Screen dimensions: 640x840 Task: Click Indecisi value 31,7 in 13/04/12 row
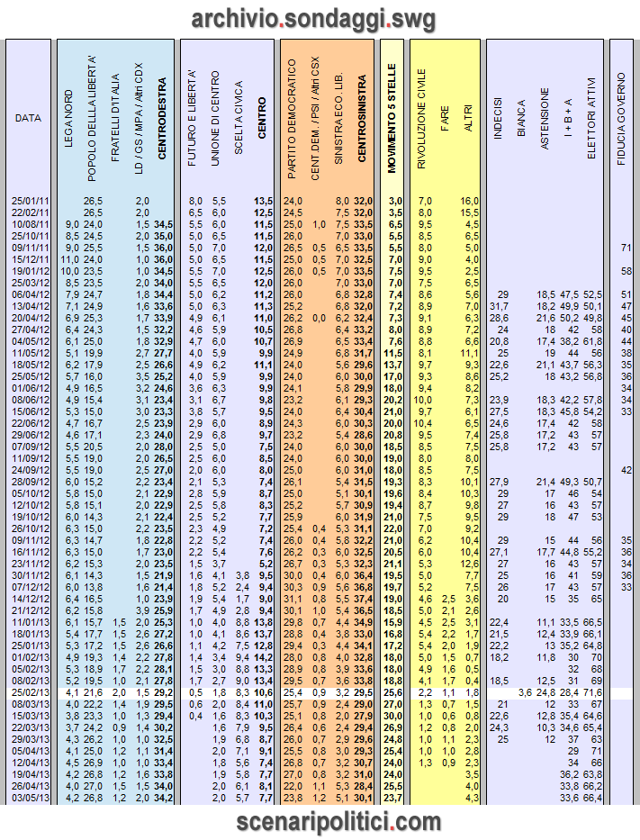500,306
